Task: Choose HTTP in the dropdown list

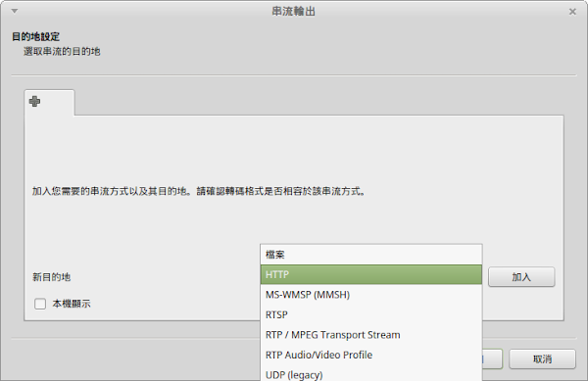Action: point(370,274)
